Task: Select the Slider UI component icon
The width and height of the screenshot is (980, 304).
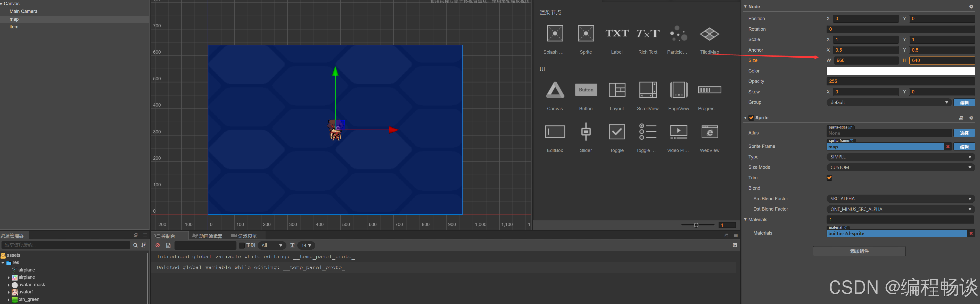Action: 586,132
